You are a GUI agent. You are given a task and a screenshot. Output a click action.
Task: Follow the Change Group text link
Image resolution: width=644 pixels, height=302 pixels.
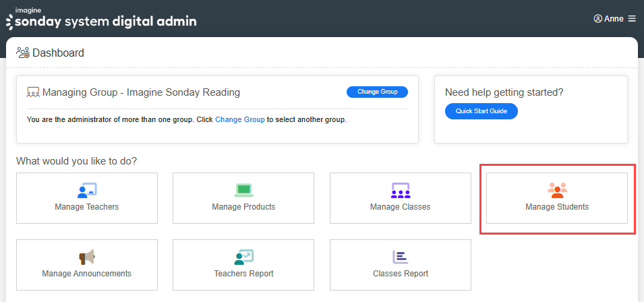[240, 120]
